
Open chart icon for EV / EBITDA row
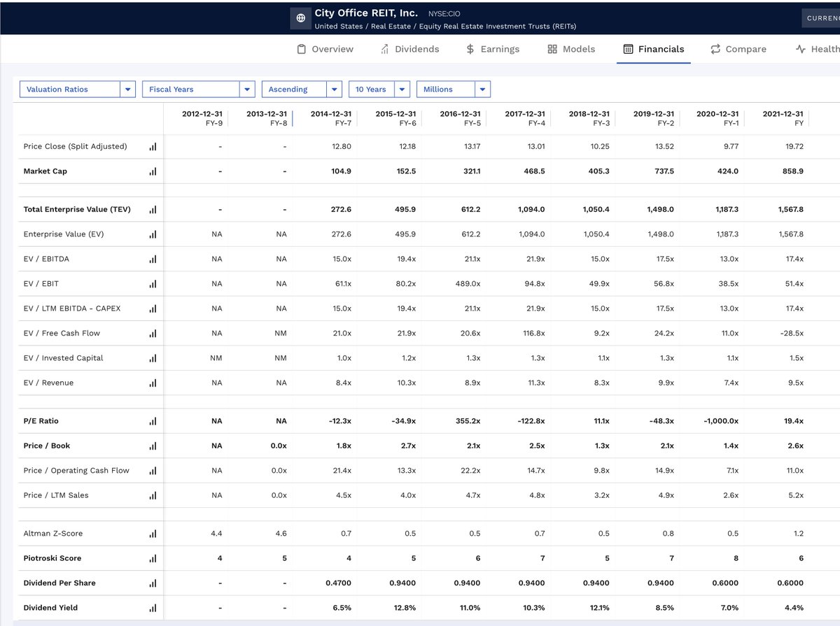153,259
